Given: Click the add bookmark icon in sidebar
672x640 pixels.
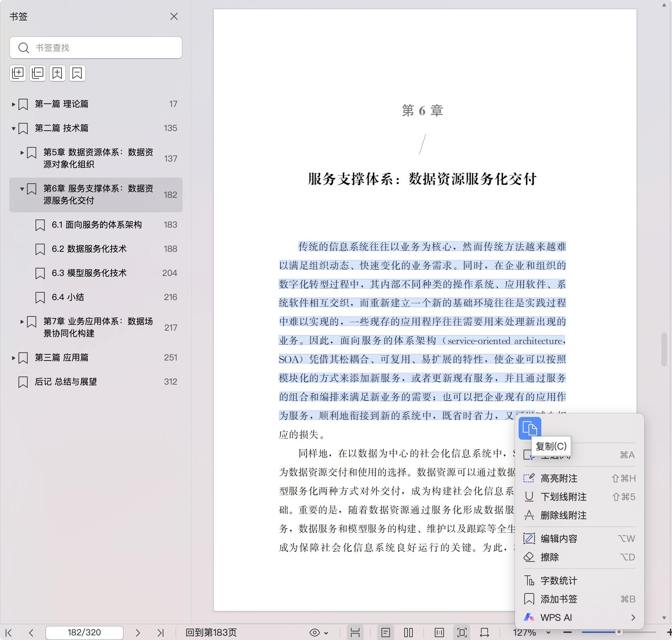Looking at the screenshot, I should tap(58, 73).
